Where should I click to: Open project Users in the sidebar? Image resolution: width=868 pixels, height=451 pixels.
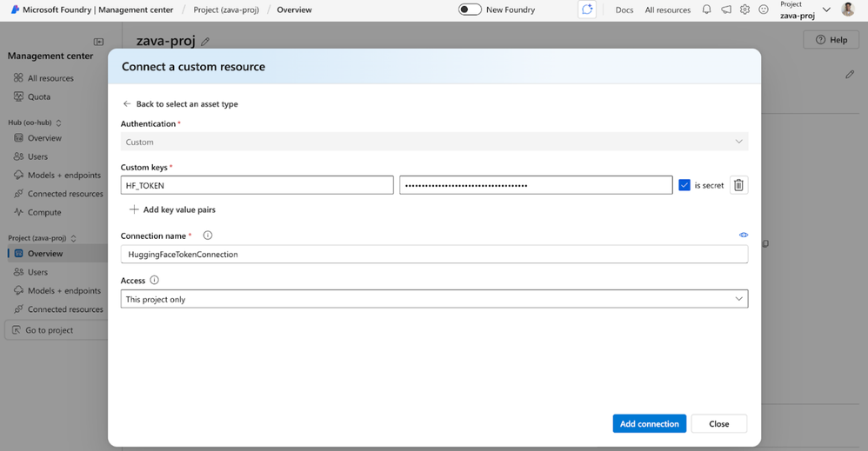click(x=37, y=272)
